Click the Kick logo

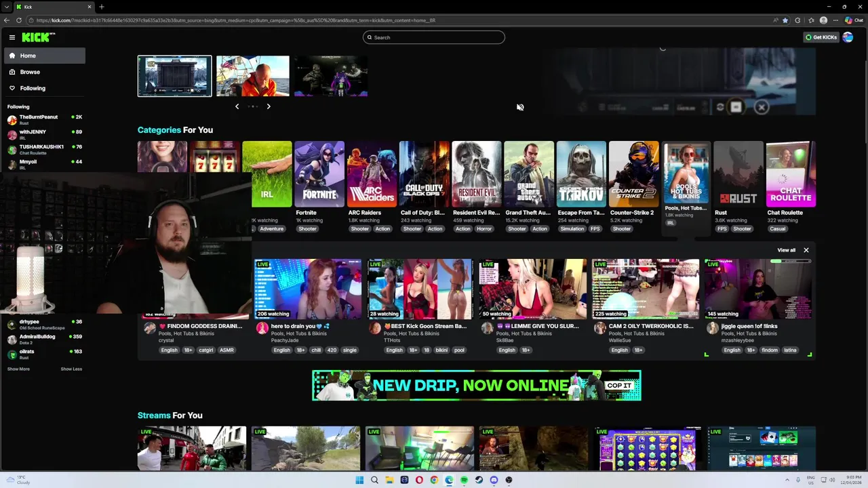click(38, 37)
